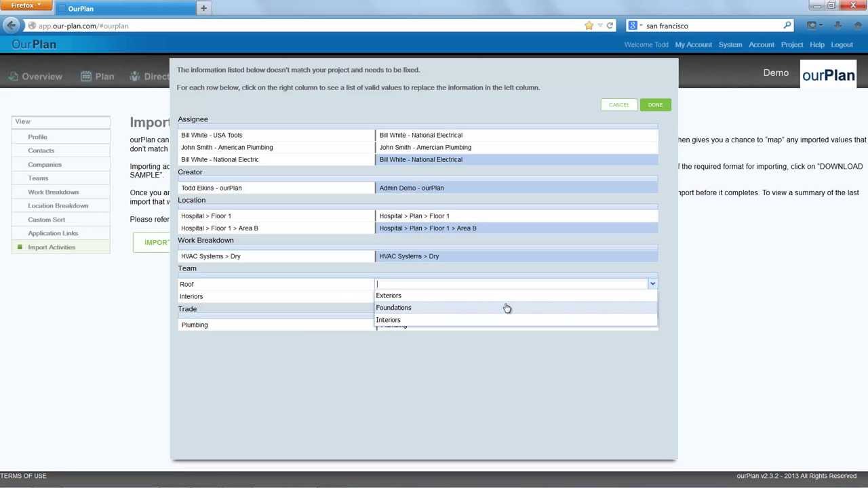Screen dimensions: 868x488
Task: Open the Firefox menu button
Action: pyautogui.click(x=25, y=5)
